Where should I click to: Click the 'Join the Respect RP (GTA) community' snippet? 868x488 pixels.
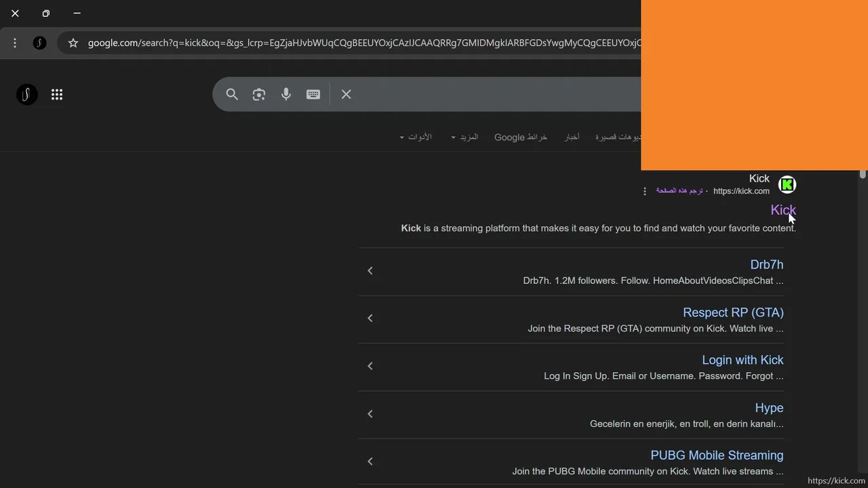coord(656,329)
